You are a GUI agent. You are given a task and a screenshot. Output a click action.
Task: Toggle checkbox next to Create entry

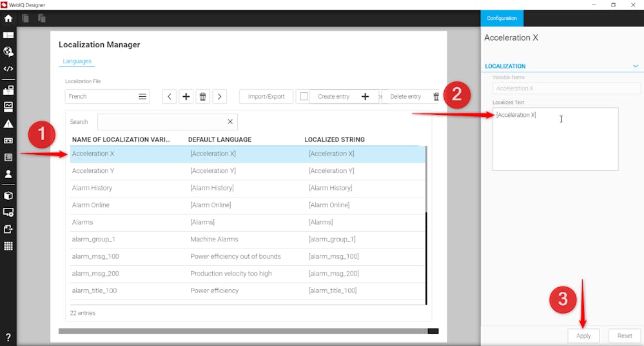pos(304,96)
